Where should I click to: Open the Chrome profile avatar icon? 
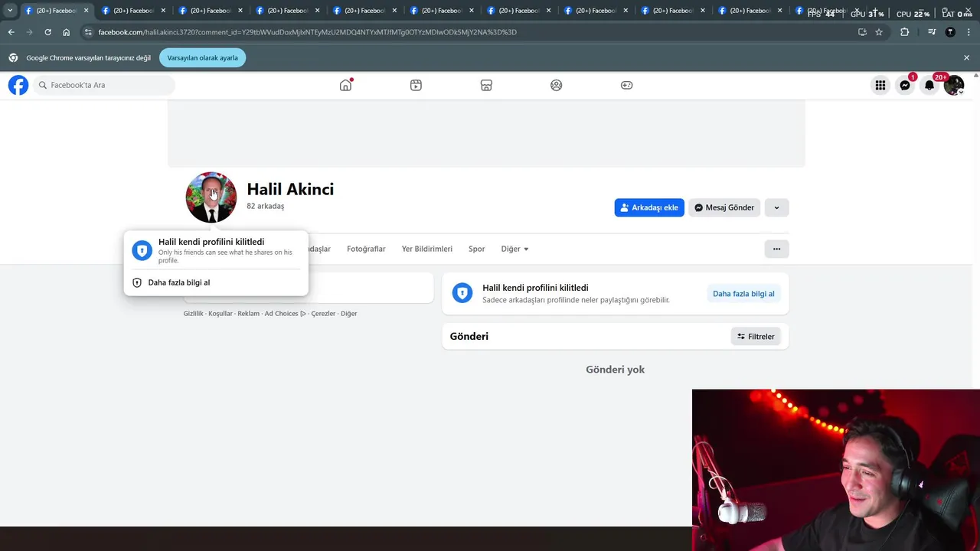pos(950,32)
